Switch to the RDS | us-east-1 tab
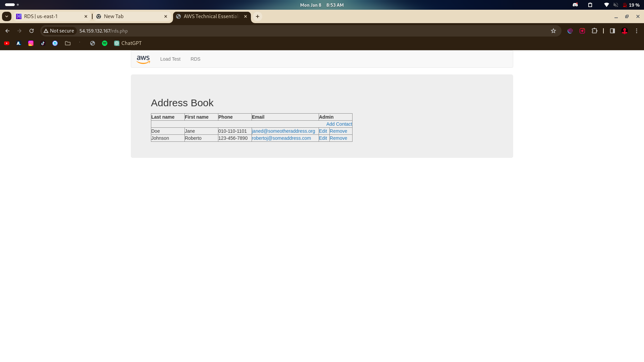This screenshot has width=644, height=362. point(50,16)
